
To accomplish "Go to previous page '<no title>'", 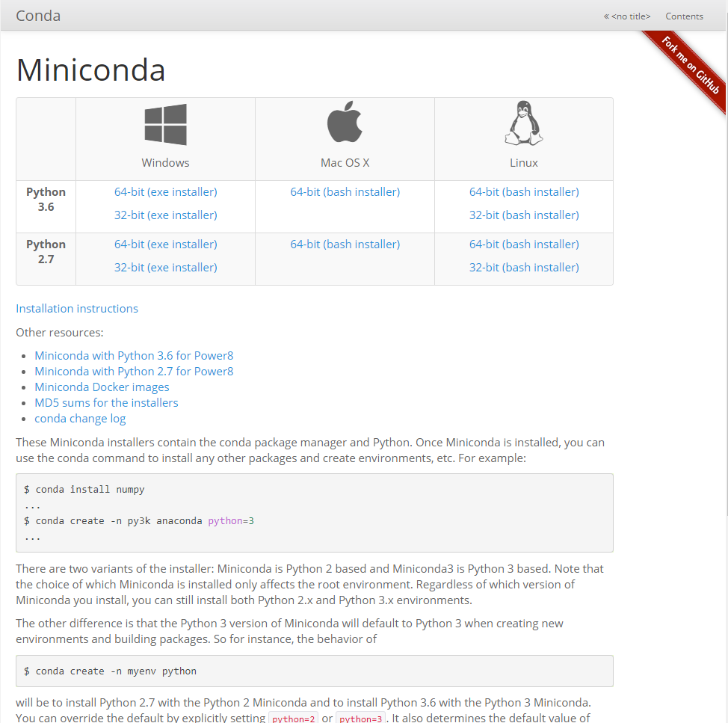I will [x=627, y=16].
